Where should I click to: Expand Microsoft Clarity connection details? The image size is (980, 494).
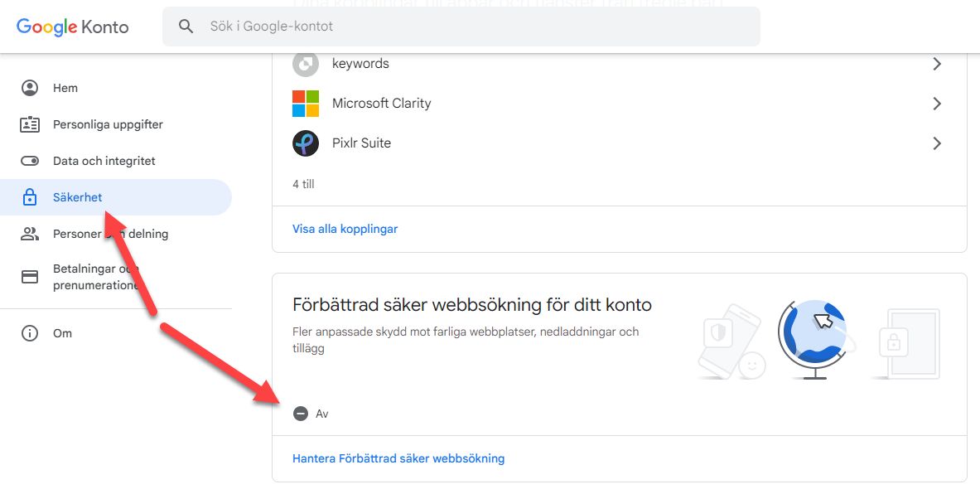tap(937, 103)
